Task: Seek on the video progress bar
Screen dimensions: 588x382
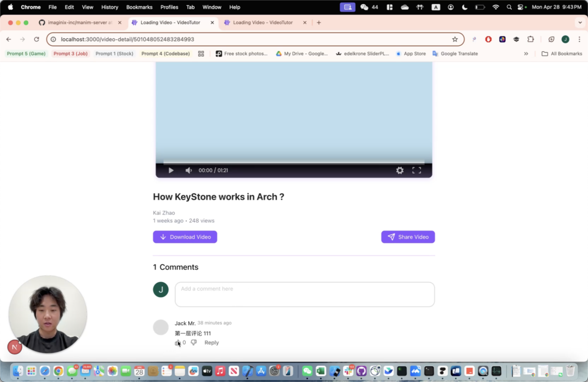Action: click(293, 162)
